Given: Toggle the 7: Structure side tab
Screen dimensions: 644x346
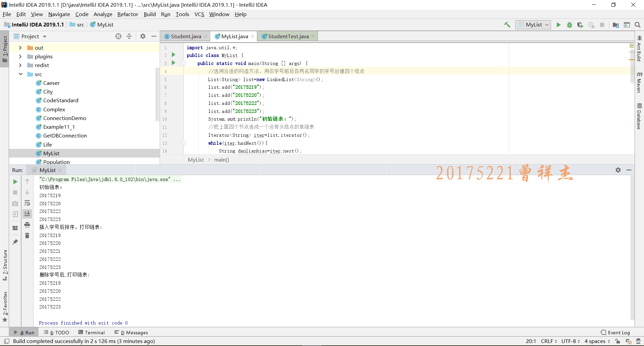Looking at the screenshot, I should pos(5,265).
